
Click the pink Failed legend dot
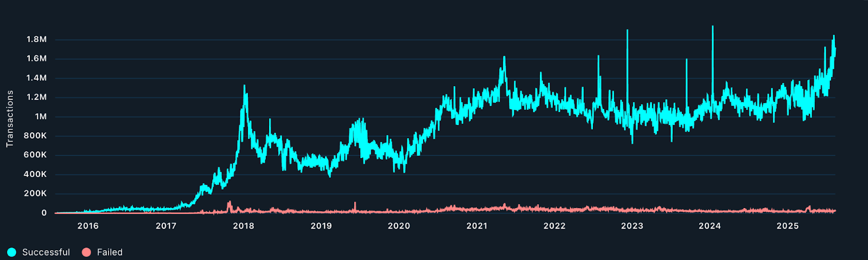click(x=86, y=252)
